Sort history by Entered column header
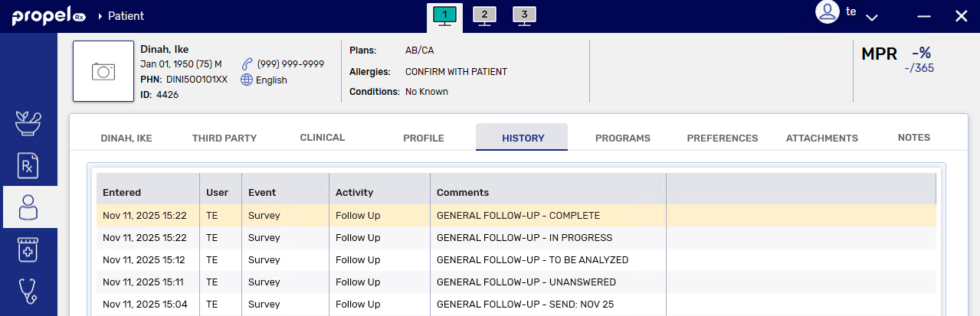980x316 pixels. tap(123, 193)
